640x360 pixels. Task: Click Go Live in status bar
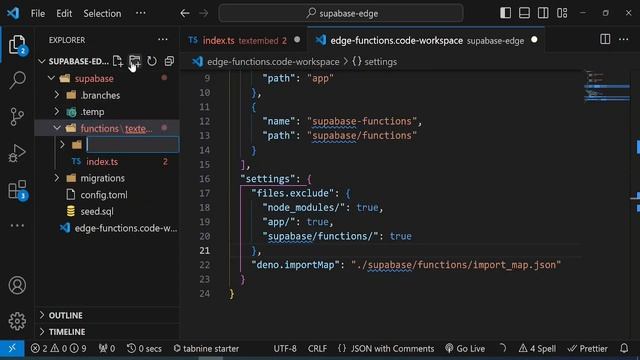click(465, 349)
